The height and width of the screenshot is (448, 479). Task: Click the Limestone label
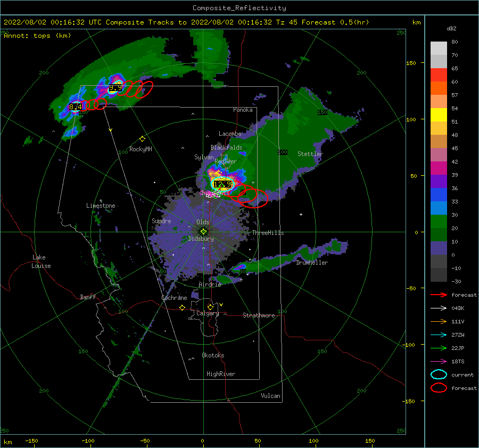pyautogui.click(x=101, y=206)
